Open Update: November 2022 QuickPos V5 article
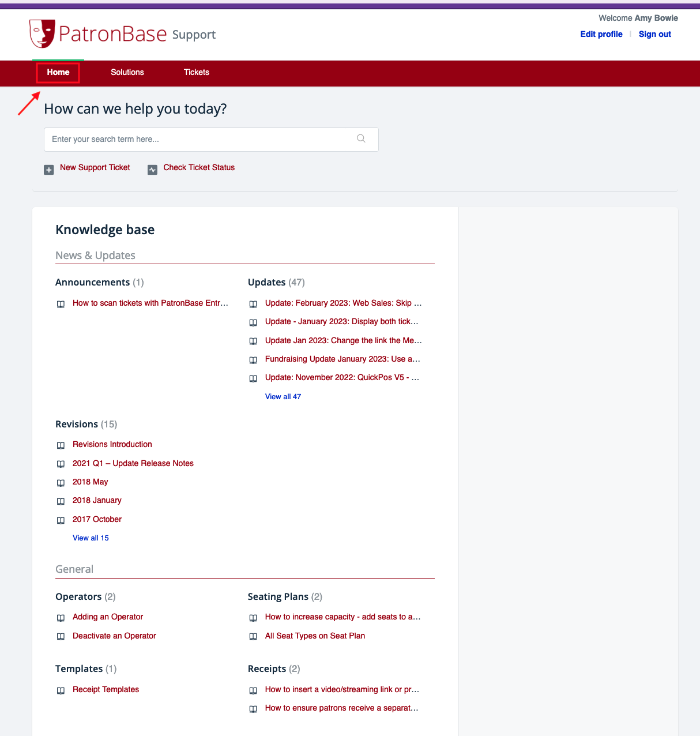Screen dimensions: 700x736 click(x=343, y=377)
